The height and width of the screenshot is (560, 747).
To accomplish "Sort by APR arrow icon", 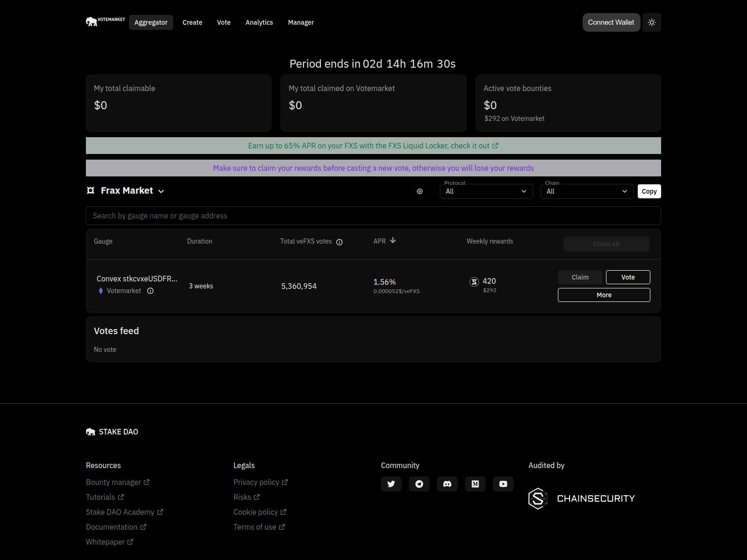I will 393,240.
